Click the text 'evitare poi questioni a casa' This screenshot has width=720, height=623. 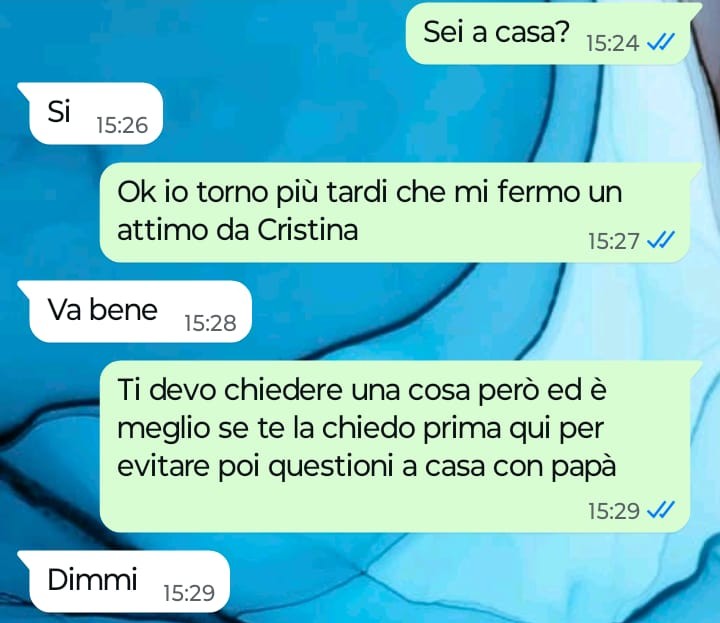301,466
